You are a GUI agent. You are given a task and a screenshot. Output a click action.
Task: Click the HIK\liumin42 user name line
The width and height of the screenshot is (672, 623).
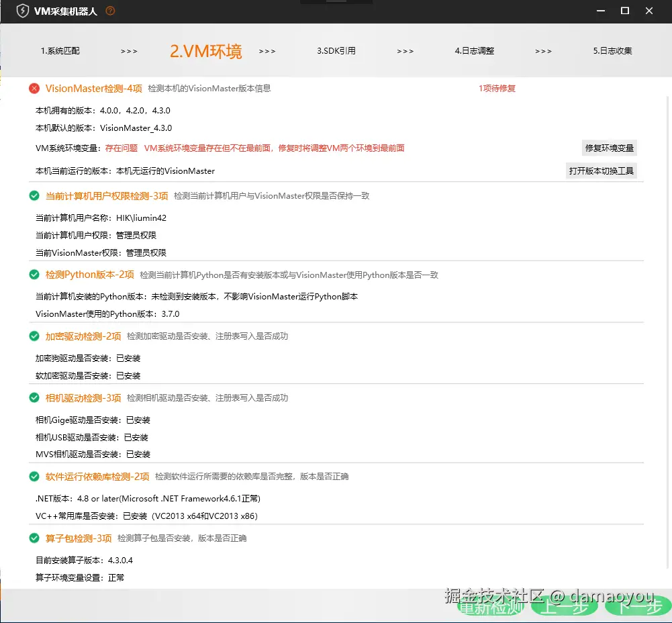pyautogui.click(x=101, y=218)
